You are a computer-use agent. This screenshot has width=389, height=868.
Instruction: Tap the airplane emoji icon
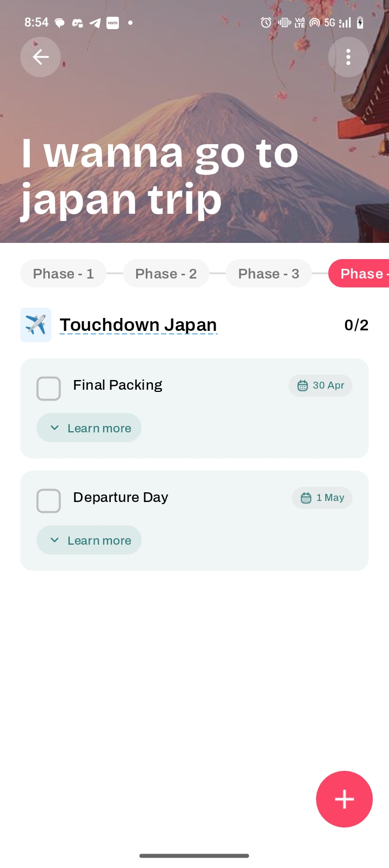point(36,325)
